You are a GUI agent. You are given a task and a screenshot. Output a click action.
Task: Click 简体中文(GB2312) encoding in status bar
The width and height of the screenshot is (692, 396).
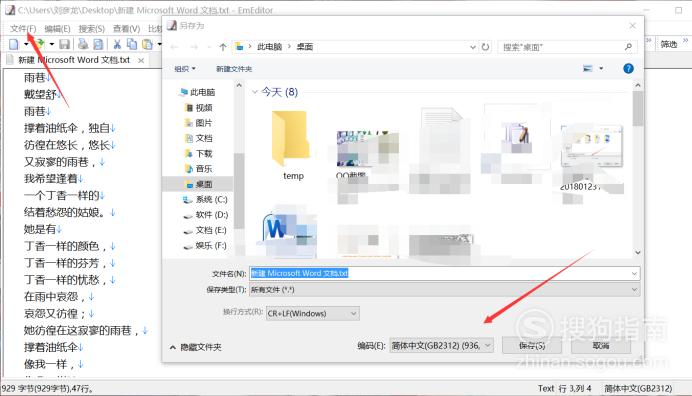coord(638,388)
